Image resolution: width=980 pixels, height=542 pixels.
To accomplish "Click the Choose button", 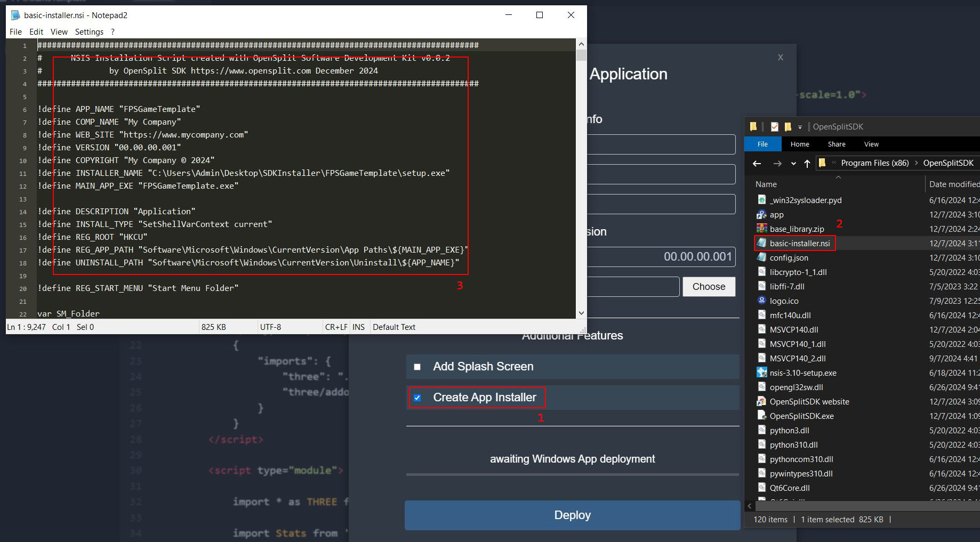I will pyautogui.click(x=709, y=287).
